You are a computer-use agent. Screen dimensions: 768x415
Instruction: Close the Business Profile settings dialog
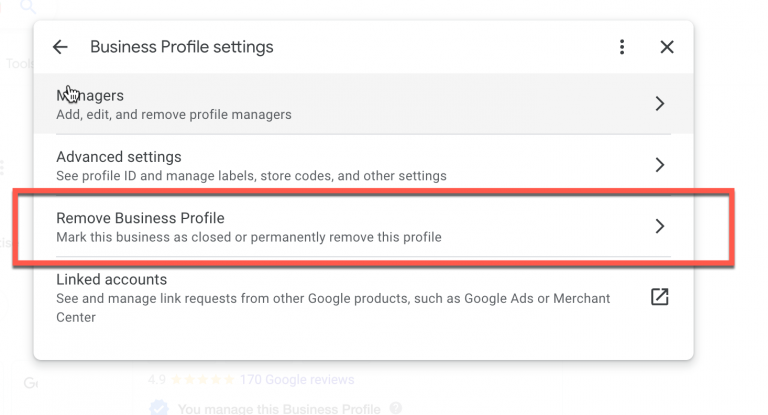coord(667,47)
